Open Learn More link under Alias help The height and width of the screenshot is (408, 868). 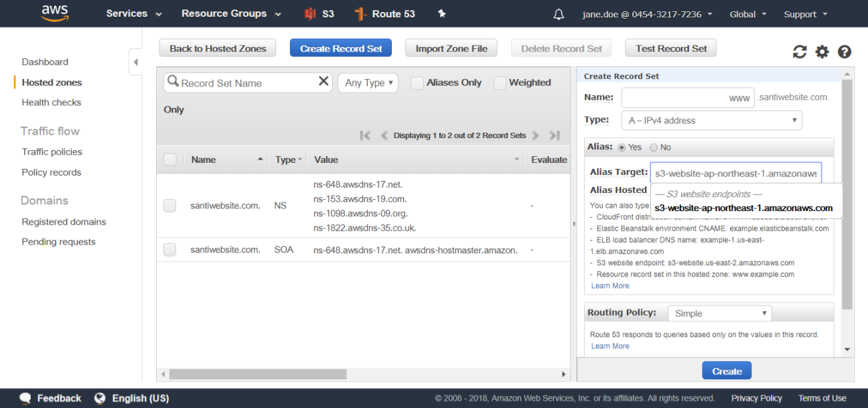(610, 285)
